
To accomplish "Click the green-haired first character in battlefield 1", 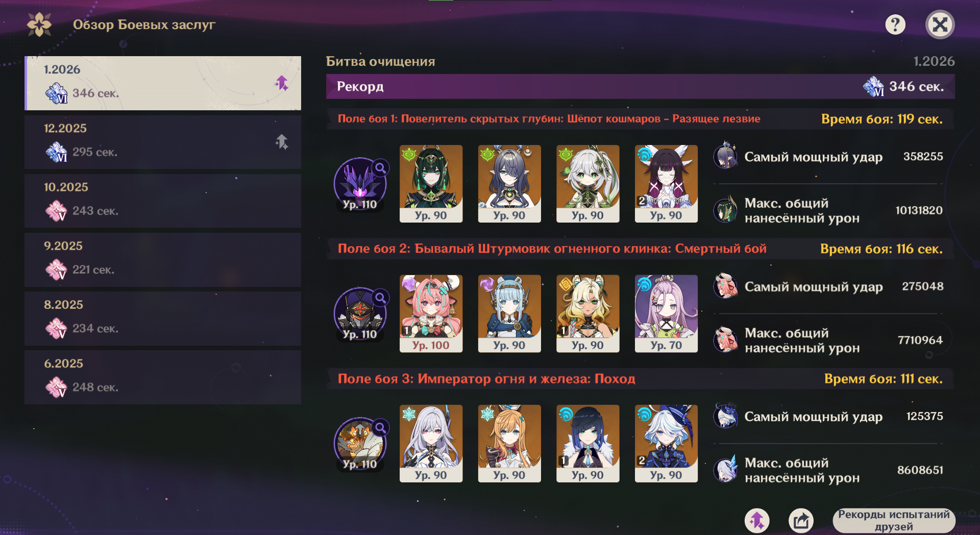I will (x=431, y=184).
